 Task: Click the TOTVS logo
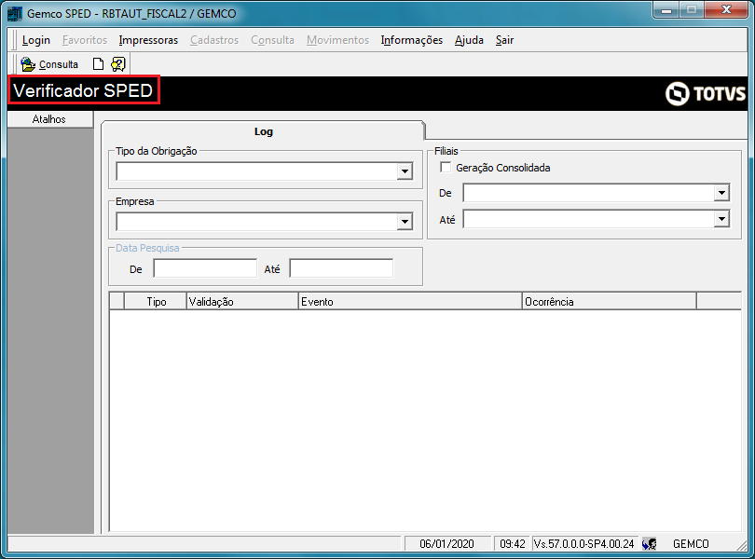[706, 93]
